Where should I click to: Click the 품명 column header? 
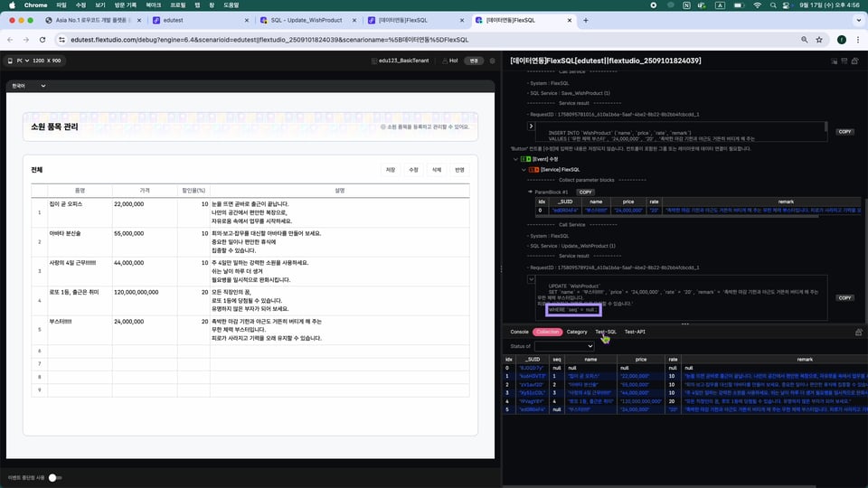(x=80, y=191)
